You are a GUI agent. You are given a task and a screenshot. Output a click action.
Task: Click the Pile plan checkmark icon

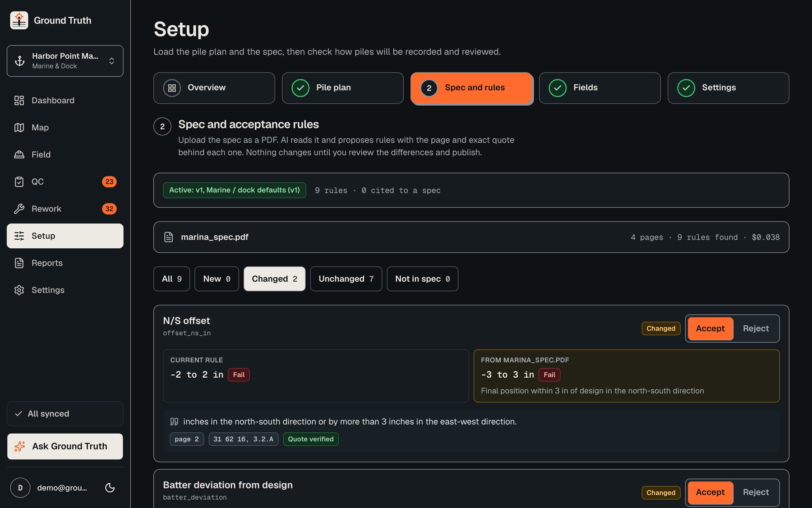click(x=301, y=88)
